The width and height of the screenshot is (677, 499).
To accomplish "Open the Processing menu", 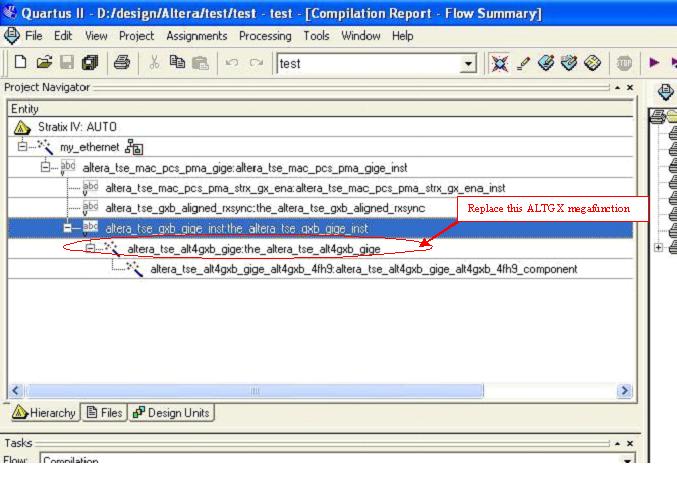I will click(x=265, y=36).
